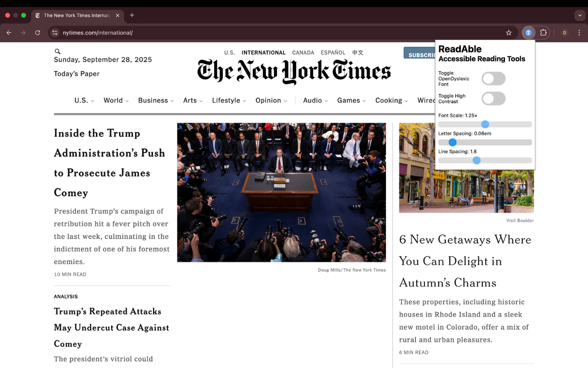Click the ReadAble accessibility extension icon

pos(528,33)
